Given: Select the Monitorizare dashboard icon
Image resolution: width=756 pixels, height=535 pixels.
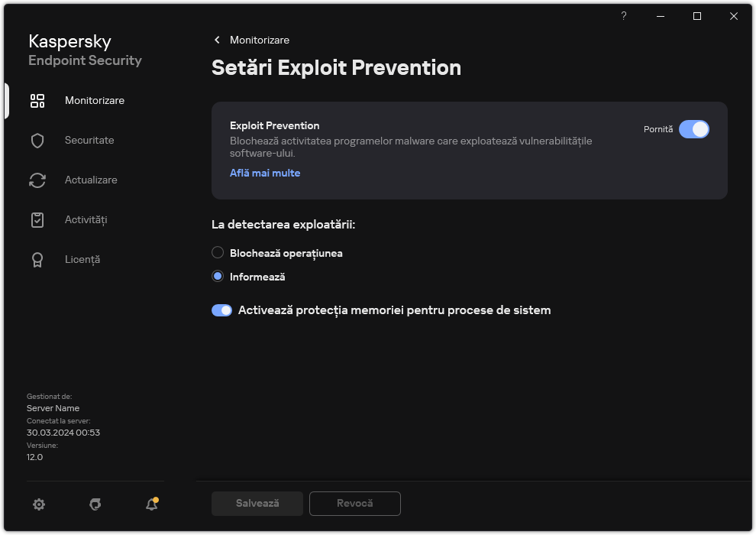Looking at the screenshot, I should tap(37, 100).
